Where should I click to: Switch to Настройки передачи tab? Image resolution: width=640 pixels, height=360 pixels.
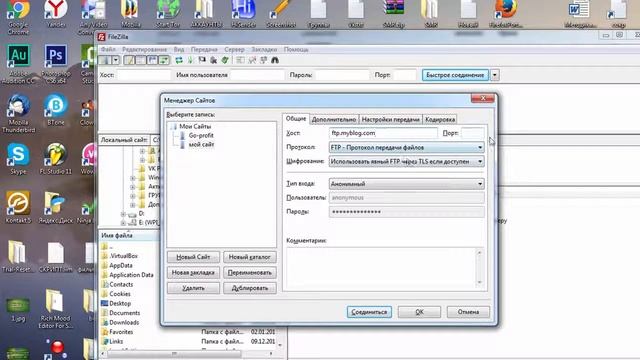tap(391, 120)
